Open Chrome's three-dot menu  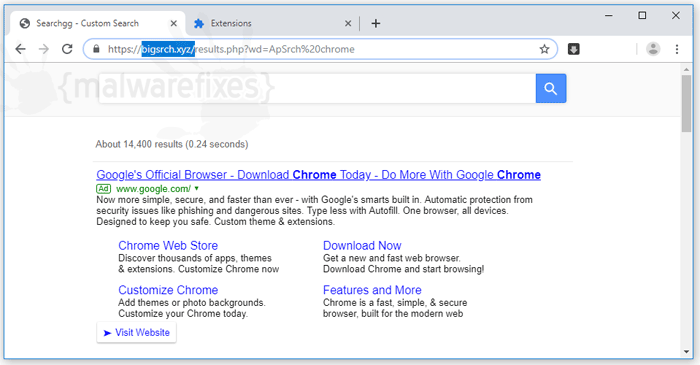point(677,49)
